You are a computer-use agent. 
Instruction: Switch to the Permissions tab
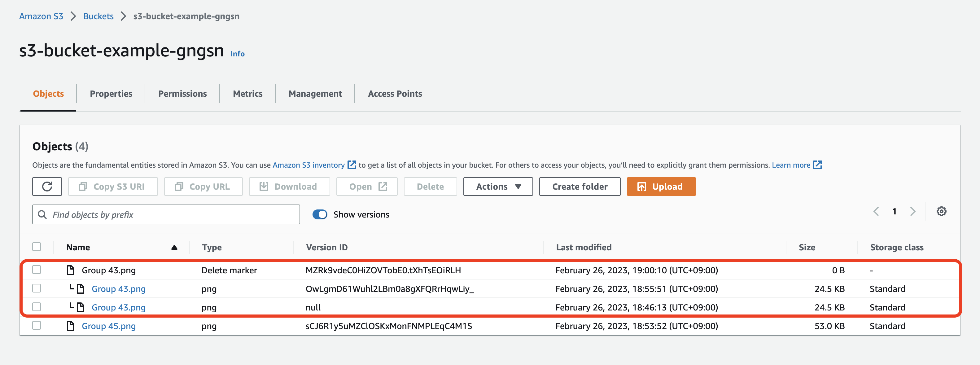pyautogui.click(x=183, y=94)
